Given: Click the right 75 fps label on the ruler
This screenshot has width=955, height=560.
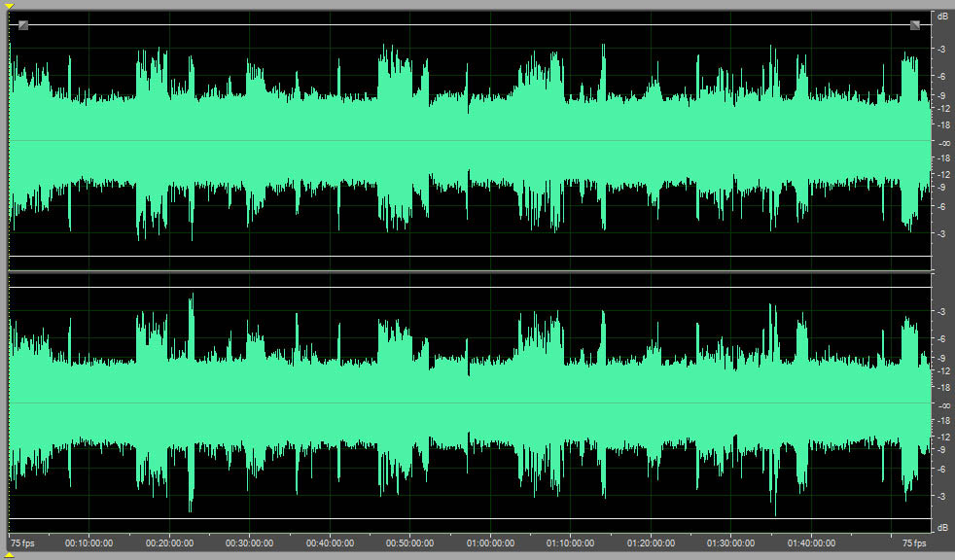Looking at the screenshot, I should pos(914,542).
